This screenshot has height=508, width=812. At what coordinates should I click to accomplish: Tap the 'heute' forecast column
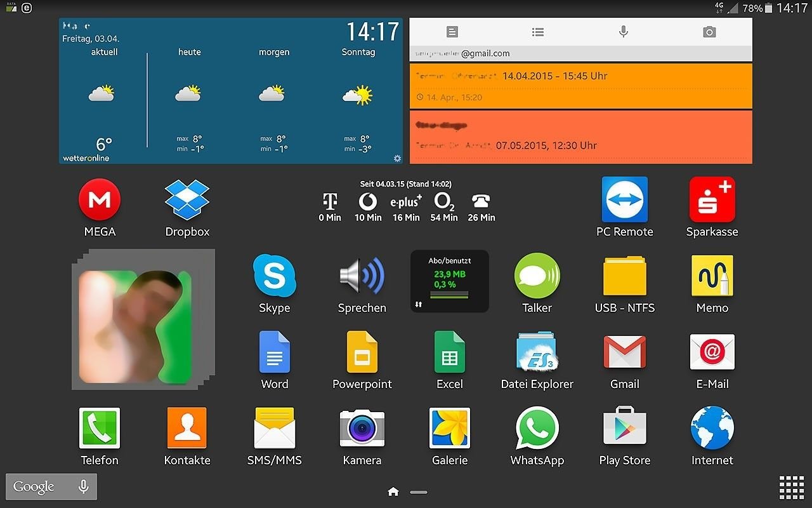coord(189,102)
